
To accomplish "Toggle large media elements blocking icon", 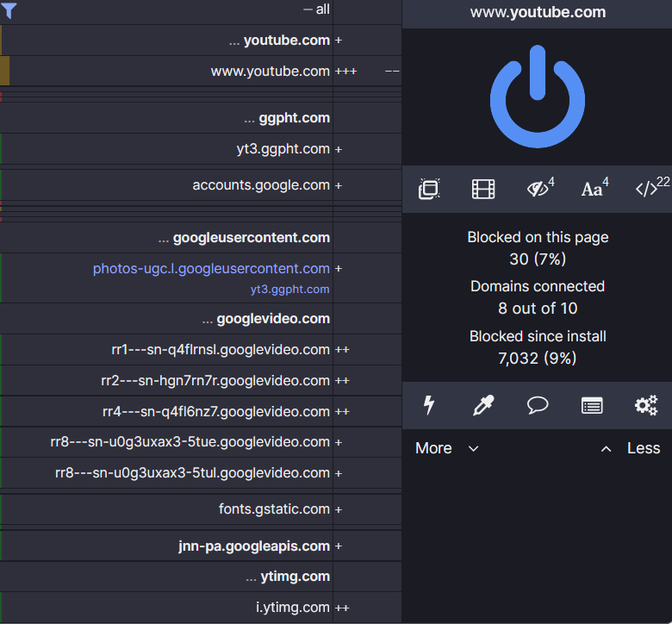I will [483, 189].
